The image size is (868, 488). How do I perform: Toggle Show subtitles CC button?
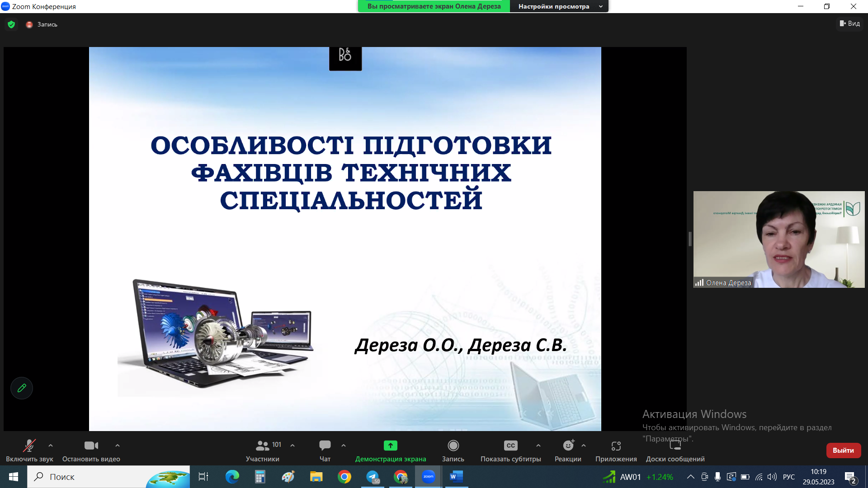(510, 446)
